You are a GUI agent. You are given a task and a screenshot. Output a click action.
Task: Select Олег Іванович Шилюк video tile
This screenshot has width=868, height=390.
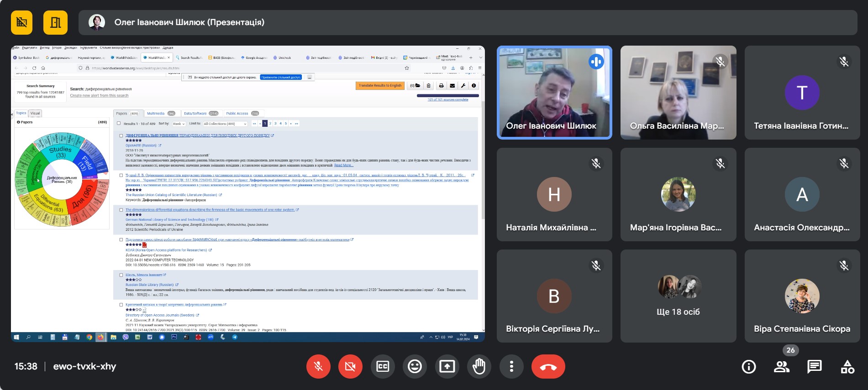[x=554, y=93]
